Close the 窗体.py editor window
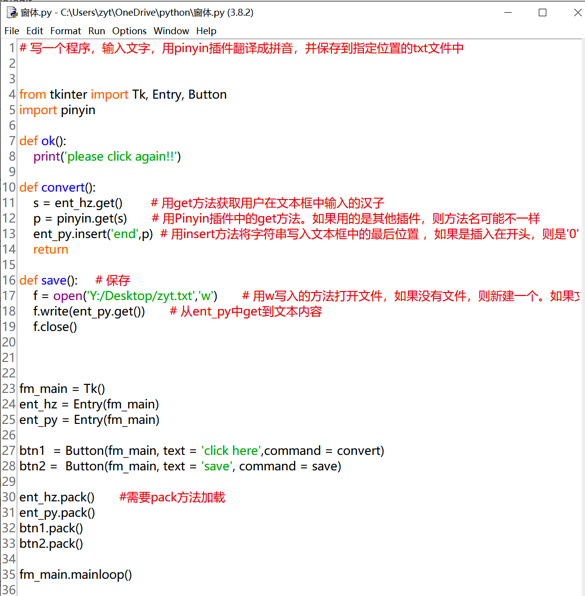Screen dimensions: 585x596 pyautogui.click(x=578, y=13)
